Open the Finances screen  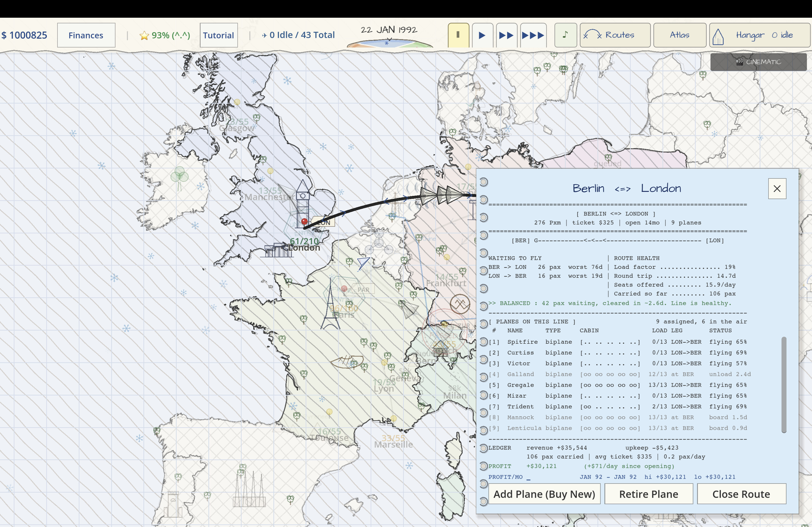pos(86,35)
